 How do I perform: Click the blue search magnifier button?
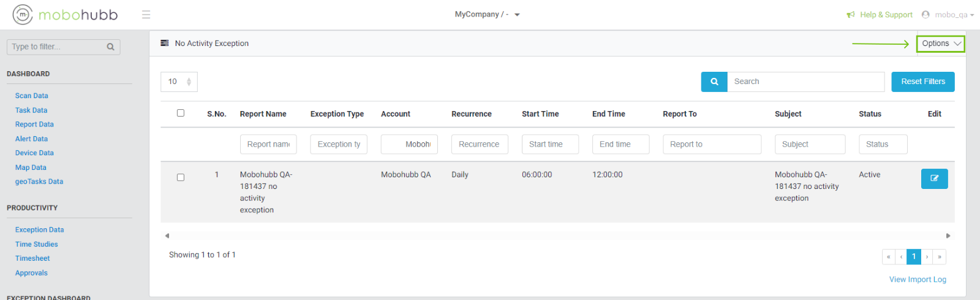pos(714,82)
